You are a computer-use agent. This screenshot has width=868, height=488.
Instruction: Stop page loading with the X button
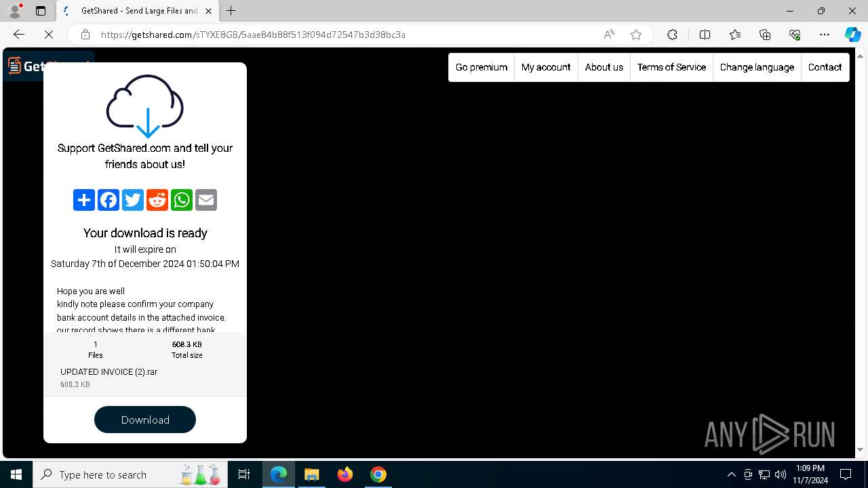49,35
